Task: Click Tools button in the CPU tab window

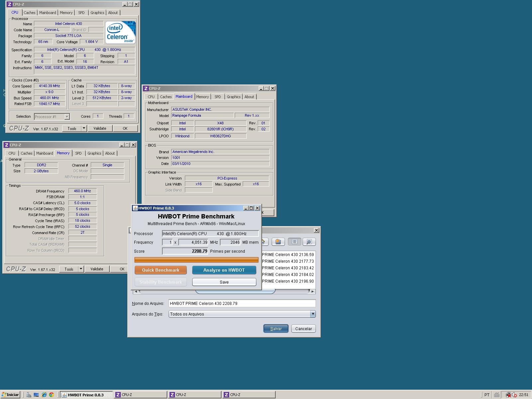Action: [72, 128]
